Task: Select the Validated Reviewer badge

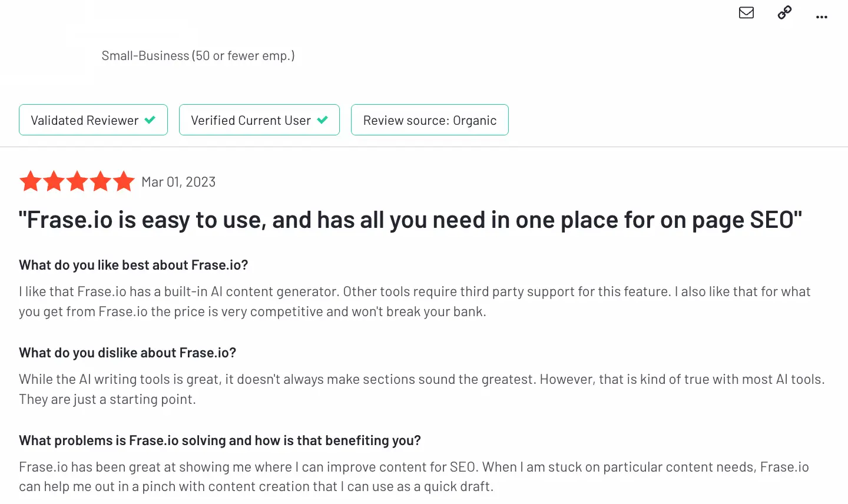Action: coord(93,120)
